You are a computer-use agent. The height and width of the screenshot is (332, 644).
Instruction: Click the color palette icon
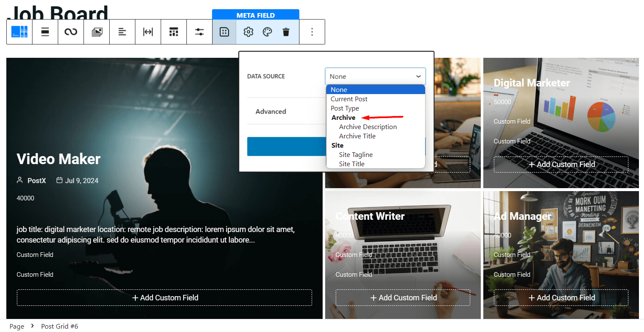267,32
